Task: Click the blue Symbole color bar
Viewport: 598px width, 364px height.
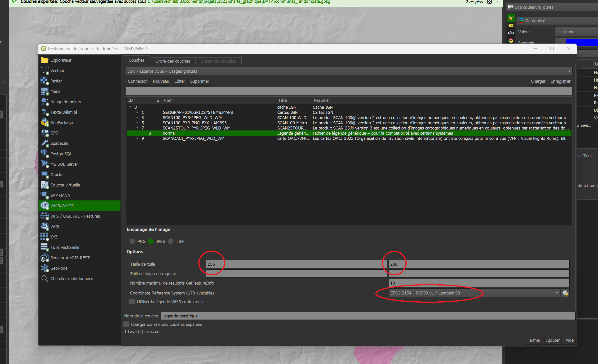Action: coord(582,43)
